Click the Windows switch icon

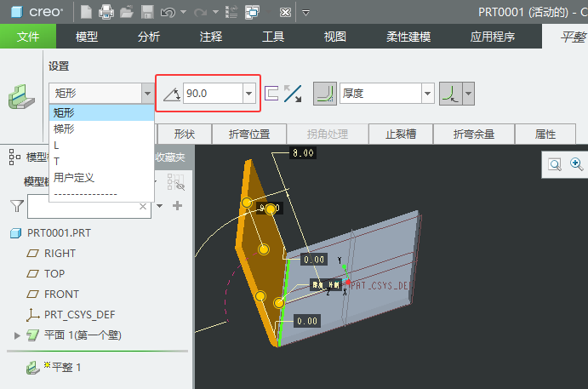252,12
